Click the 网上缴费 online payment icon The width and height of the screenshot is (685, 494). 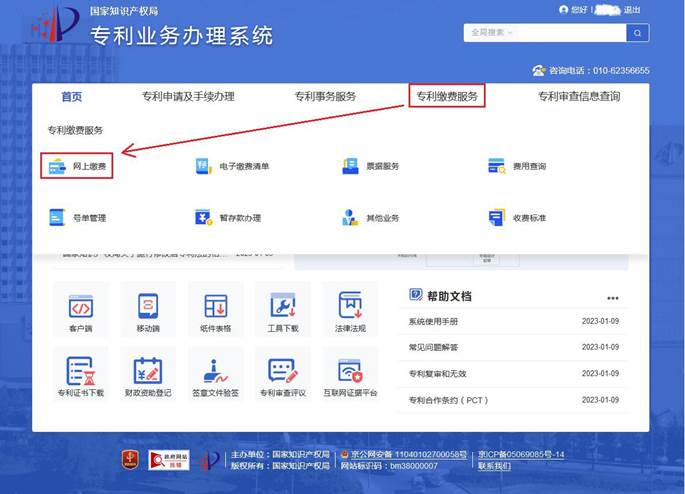pyautogui.click(x=56, y=166)
